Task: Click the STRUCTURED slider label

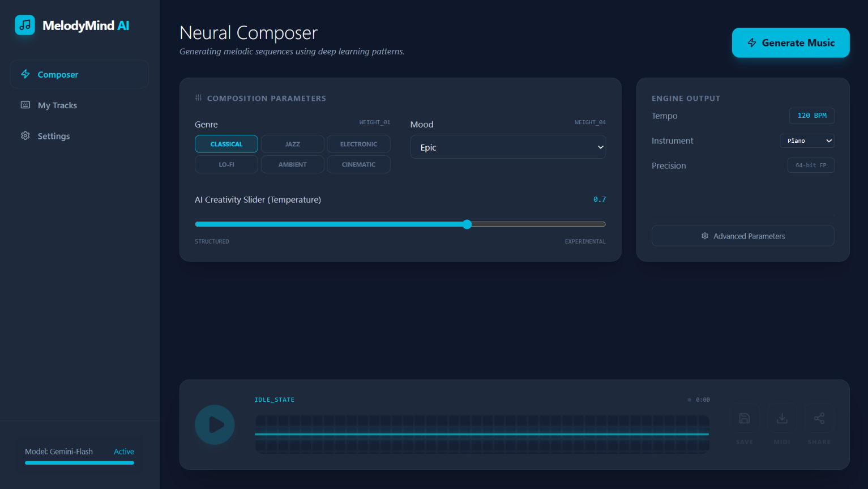Action: click(212, 241)
